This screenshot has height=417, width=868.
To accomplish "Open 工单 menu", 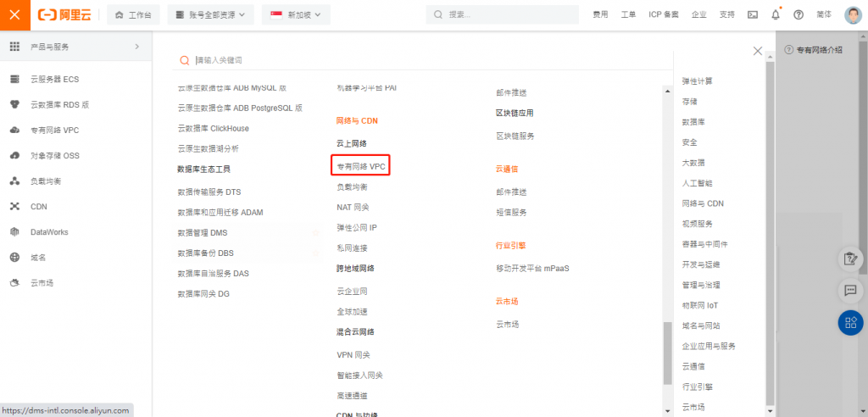I will tap(628, 15).
